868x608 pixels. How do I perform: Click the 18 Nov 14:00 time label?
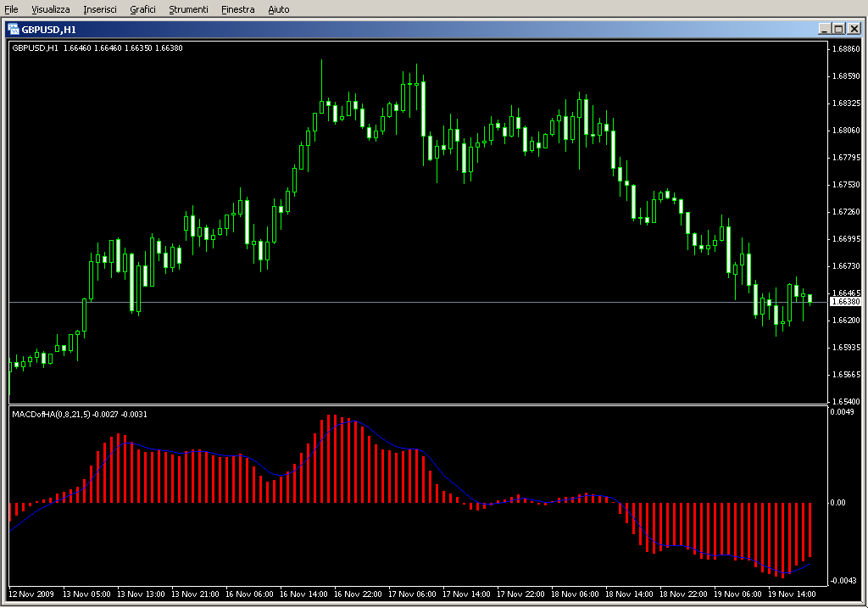click(629, 594)
